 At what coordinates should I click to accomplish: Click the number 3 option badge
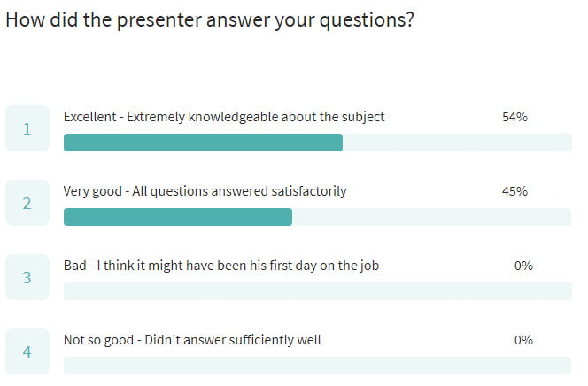(x=27, y=277)
